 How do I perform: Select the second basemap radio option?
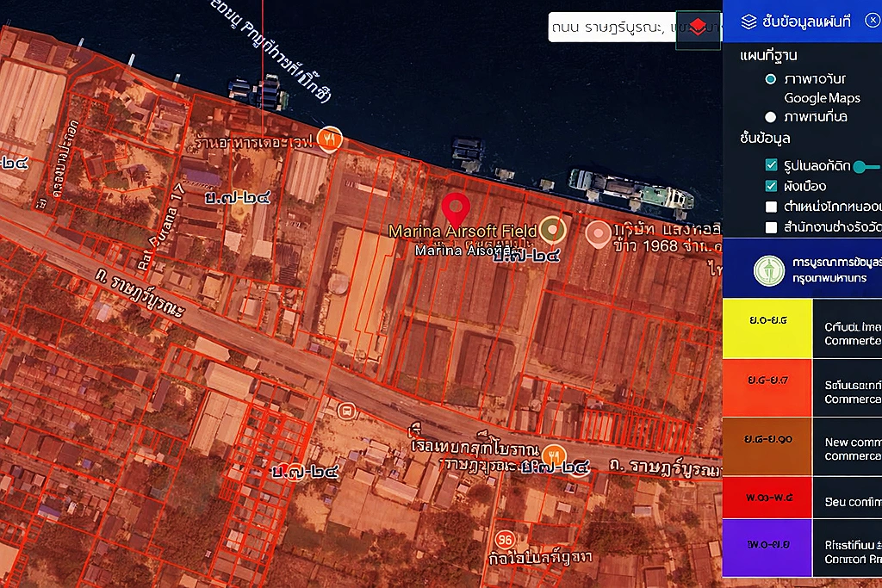(x=771, y=117)
